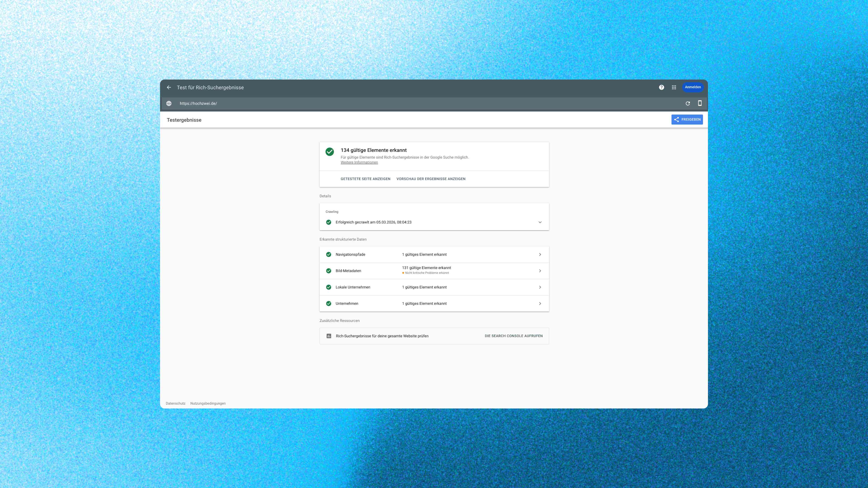Click the bar chart Search Console icon
The height and width of the screenshot is (488, 868).
(329, 336)
